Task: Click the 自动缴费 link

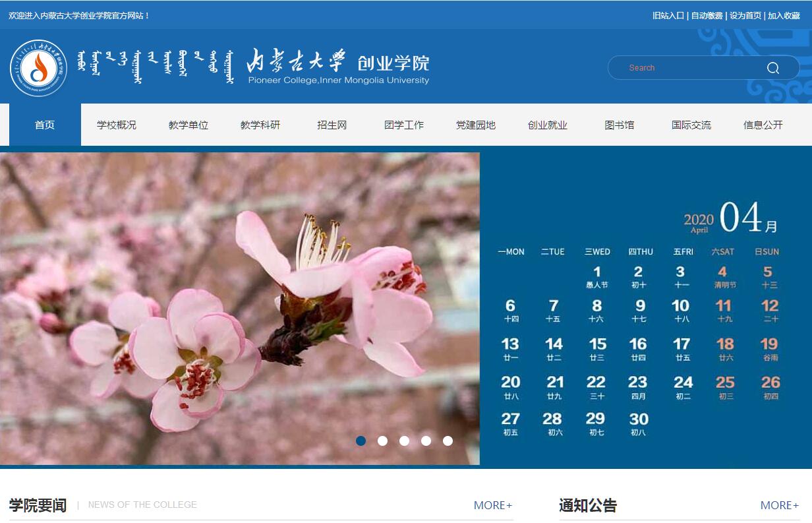Action: point(707,16)
